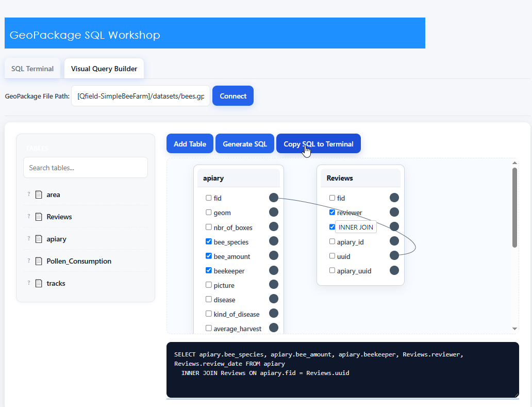Click the connector dot for kind_of_disease
This screenshot has height=407, width=532.
click(x=274, y=313)
